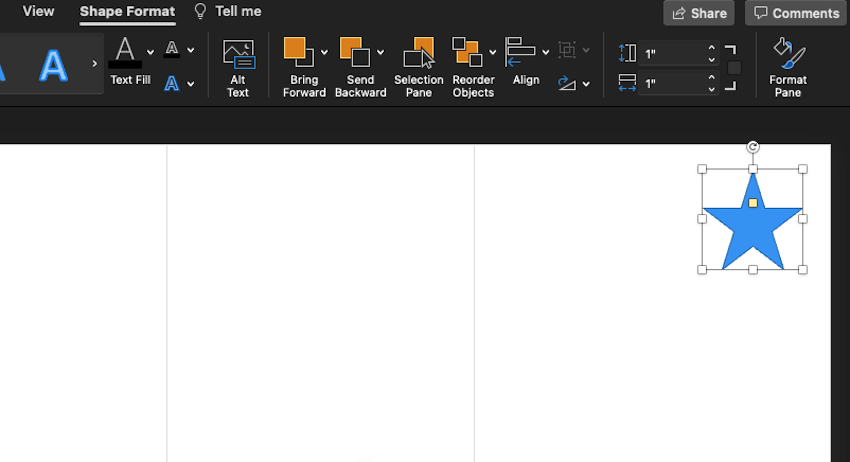Click the Share button
The height and width of the screenshot is (462, 850).
(698, 13)
